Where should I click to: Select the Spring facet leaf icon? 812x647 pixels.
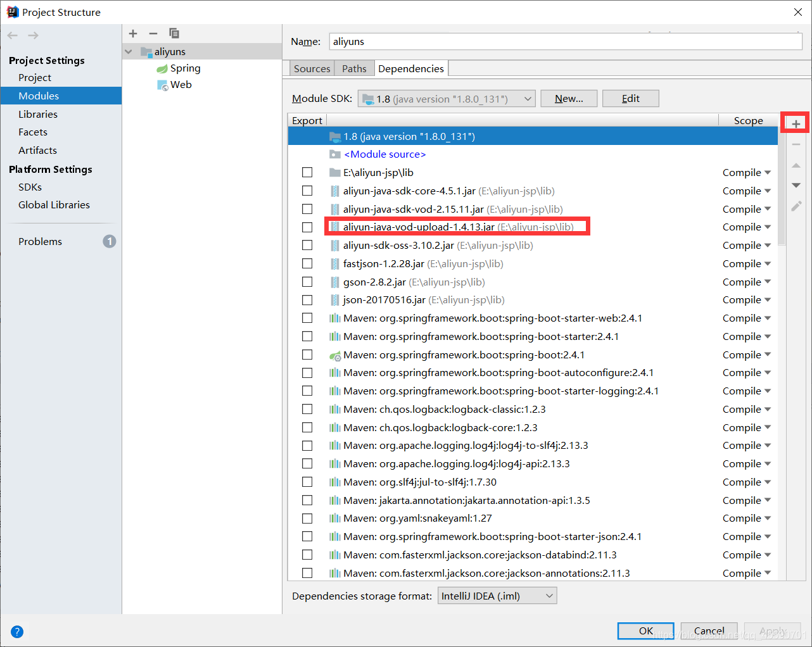pyautogui.click(x=162, y=68)
